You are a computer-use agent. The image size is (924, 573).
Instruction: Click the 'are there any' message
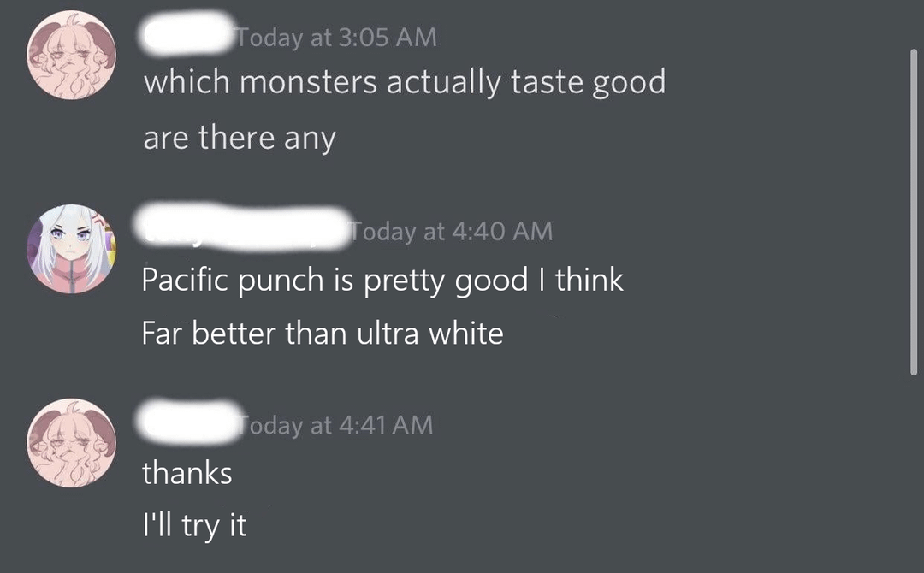pyautogui.click(x=240, y=137)
